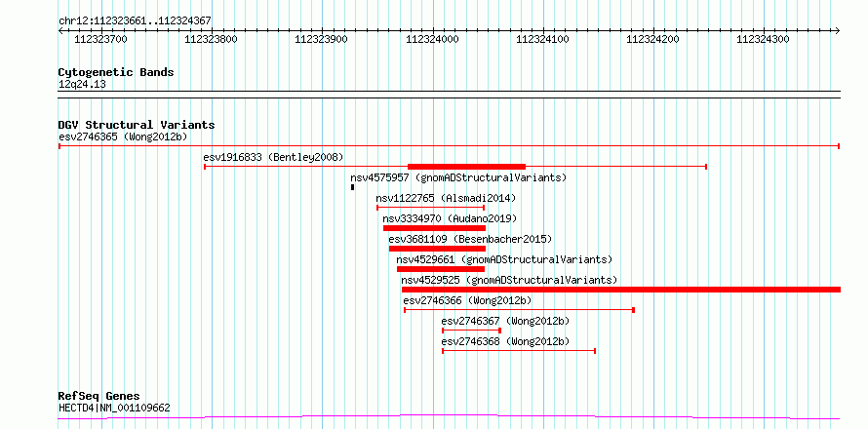
Task: Select the esv2746366 thin red bar
Action: click(519, 310)
